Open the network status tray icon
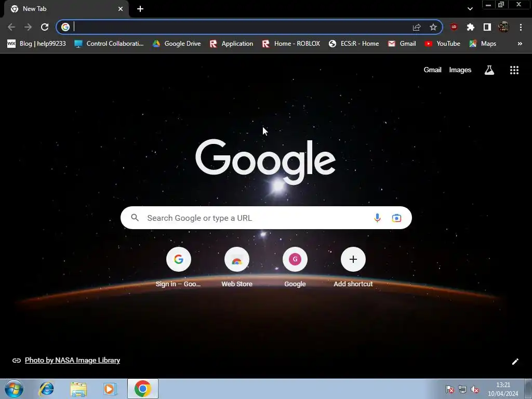The width and height of the screenshot is (532, 399). coord(462,390)
